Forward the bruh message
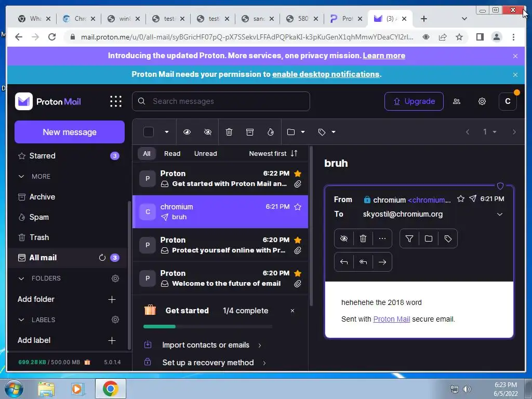This screenshot has height=399, width=532. point(382,262)
